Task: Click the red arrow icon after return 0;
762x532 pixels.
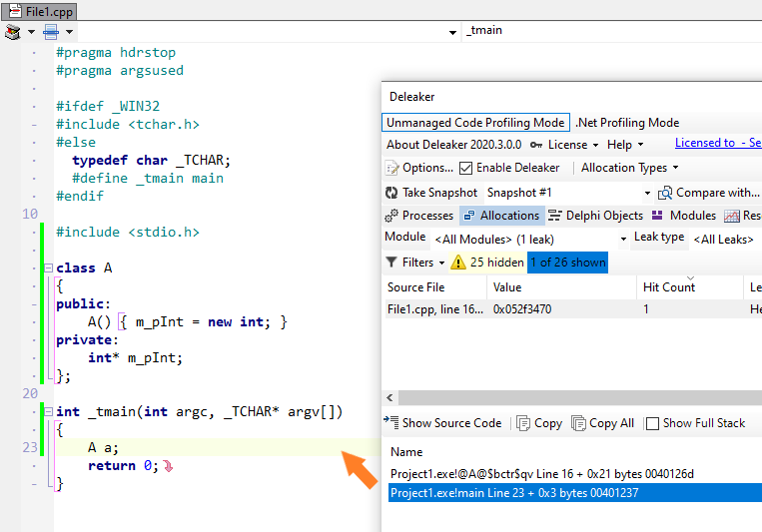Action: [168, 466]
